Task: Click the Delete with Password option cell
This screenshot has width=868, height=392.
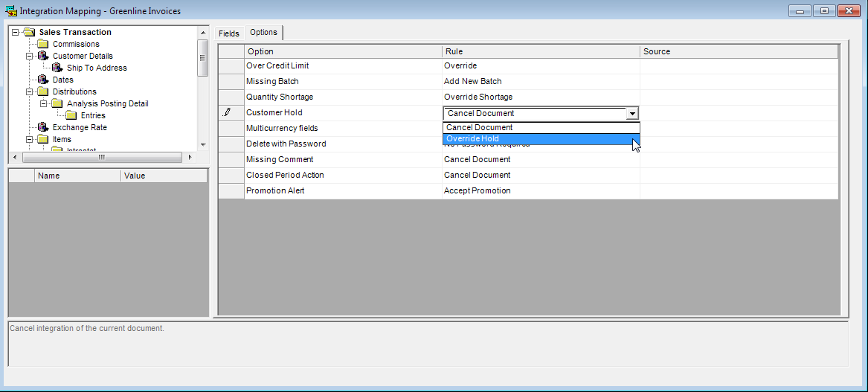Action: point(343,144)
